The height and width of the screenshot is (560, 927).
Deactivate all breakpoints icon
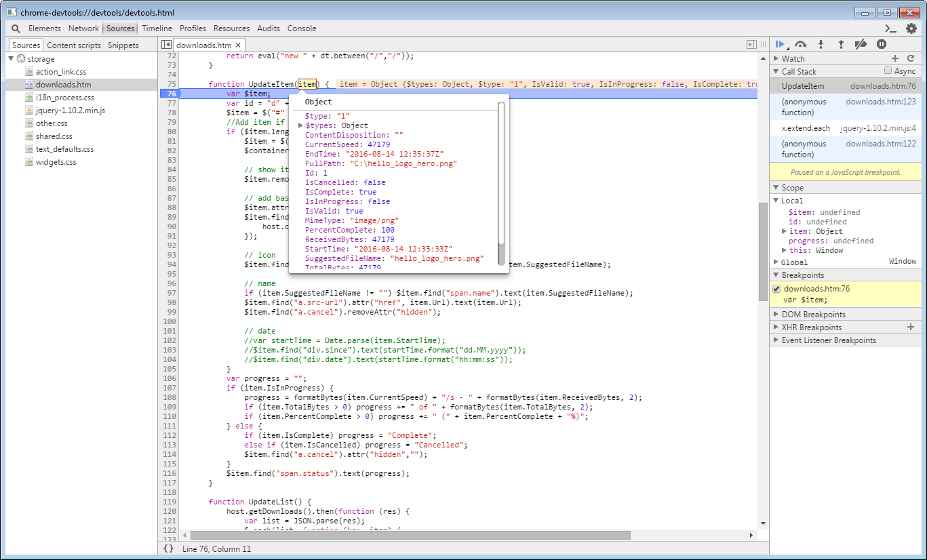(x=861, y=44)
